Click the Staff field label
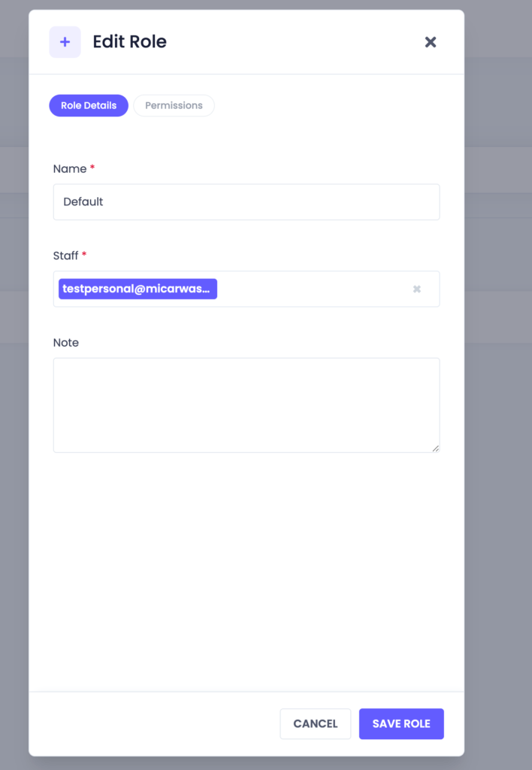The image size is (532, 770). 66,256
